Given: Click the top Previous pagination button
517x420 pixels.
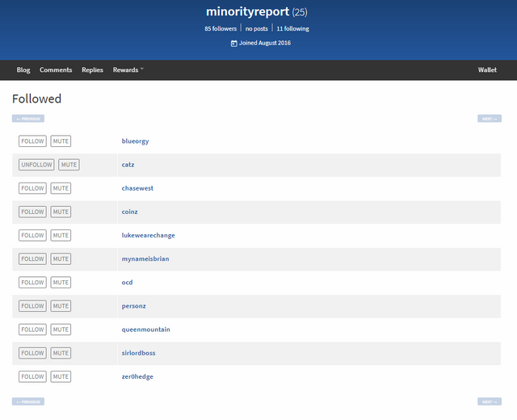Looking at the screenshot, I should pos(28,119).
